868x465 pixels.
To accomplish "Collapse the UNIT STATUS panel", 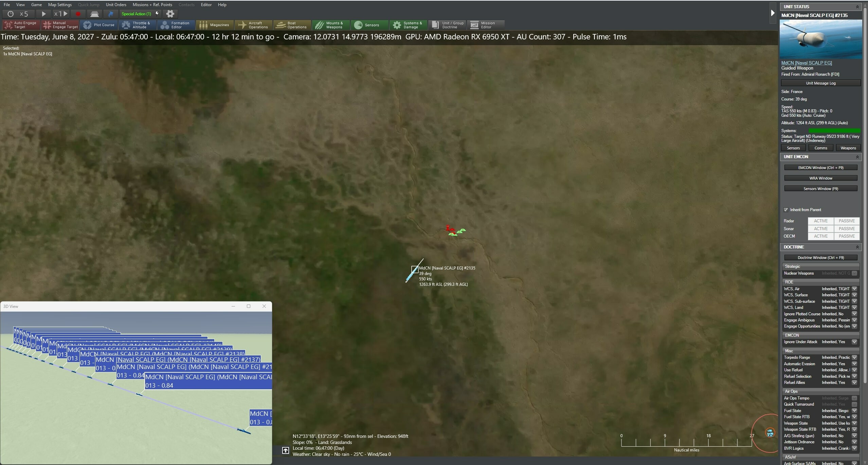I will (x=858, y=6).
